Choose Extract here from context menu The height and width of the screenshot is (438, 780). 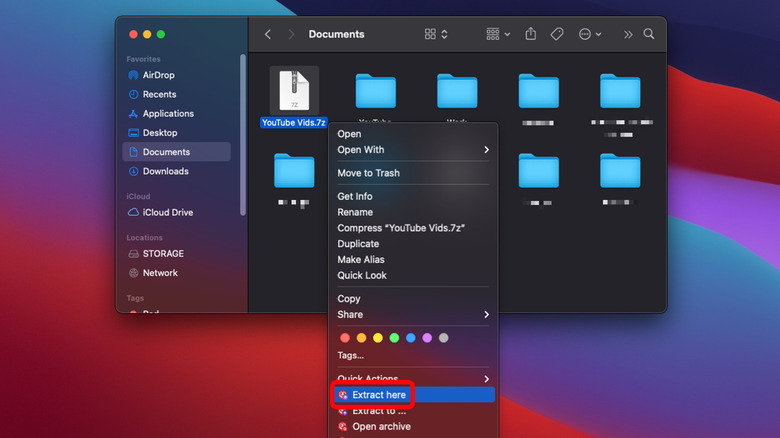(379, 395)
